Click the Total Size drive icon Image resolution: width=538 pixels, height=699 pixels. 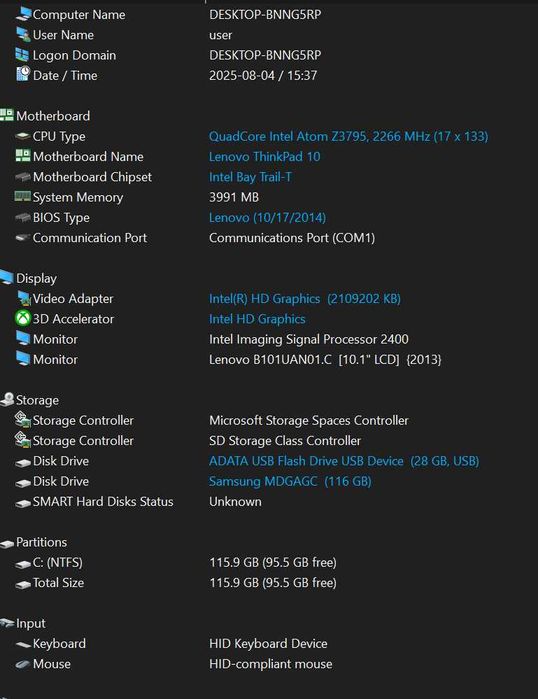23,585
